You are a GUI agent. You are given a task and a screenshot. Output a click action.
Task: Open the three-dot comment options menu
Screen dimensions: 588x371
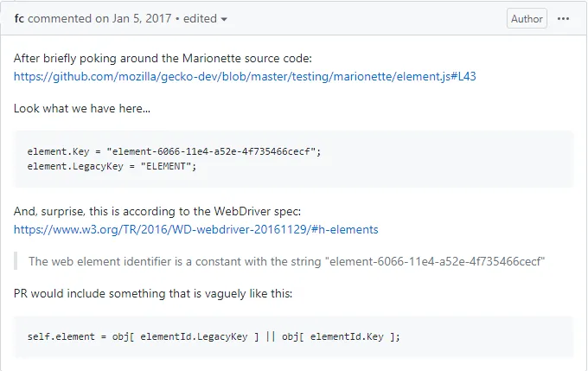click(x=564, y=18)
